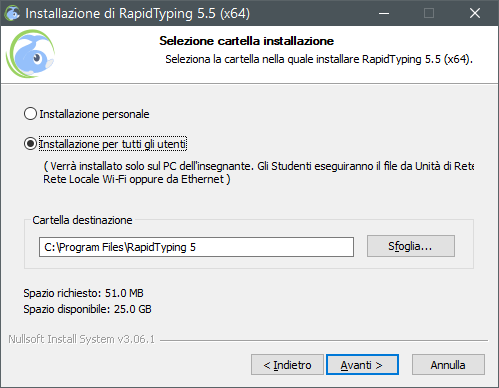Screen dimensions: 499x388
Task: Cancel setup with the Annulla button
Action: (448, 365)
